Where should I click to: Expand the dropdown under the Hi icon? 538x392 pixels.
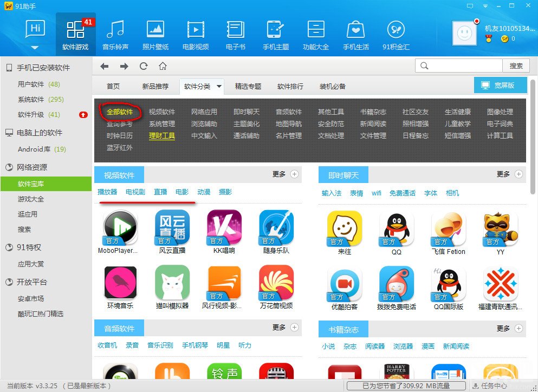pyautogui.click(x=35, y=48)
